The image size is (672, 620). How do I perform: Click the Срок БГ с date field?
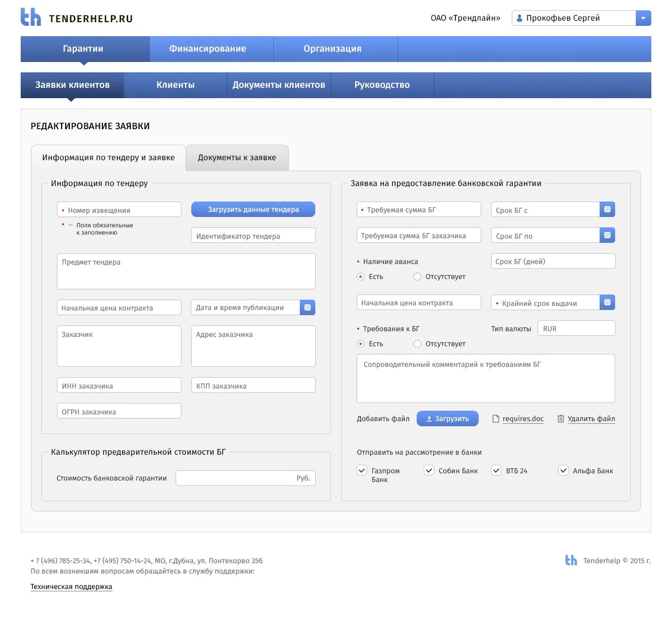pos(545,209)
